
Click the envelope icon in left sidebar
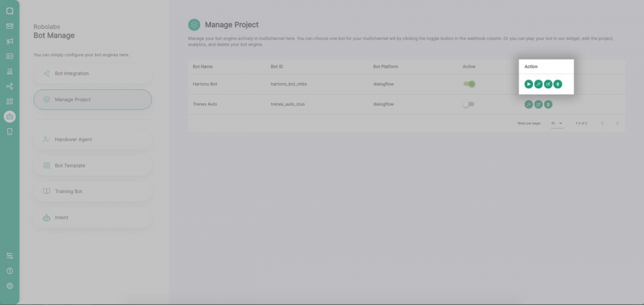9,26
